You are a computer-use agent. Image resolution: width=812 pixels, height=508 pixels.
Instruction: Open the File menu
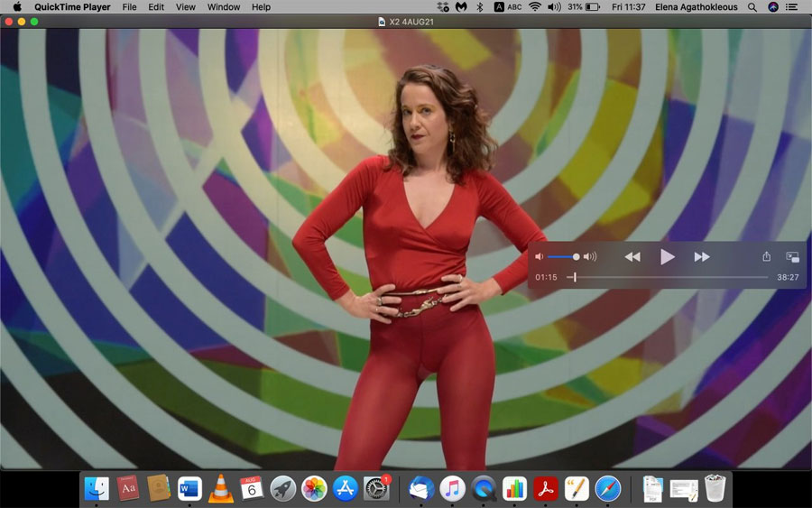pyautogui.click(x=129, y=7)
